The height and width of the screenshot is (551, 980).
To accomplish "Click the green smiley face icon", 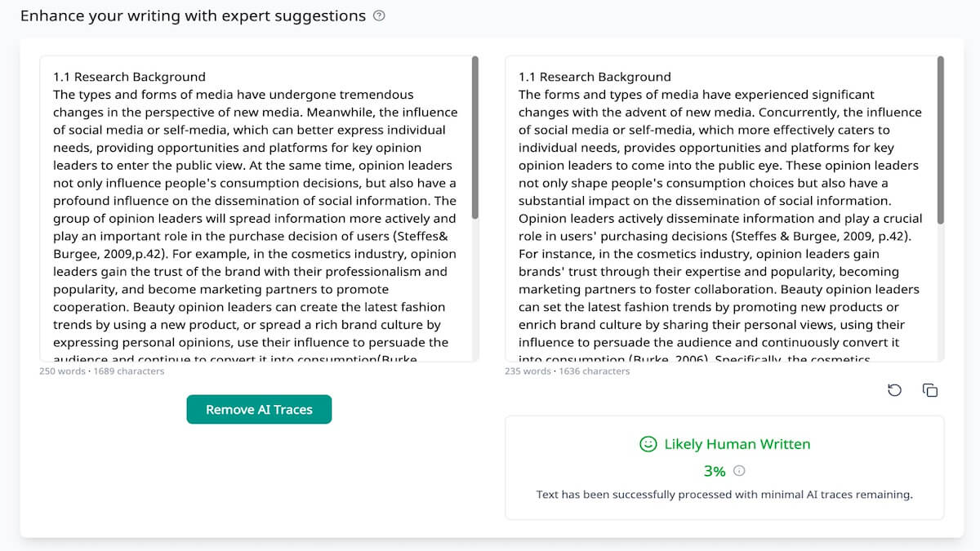I will pos(648,444).
